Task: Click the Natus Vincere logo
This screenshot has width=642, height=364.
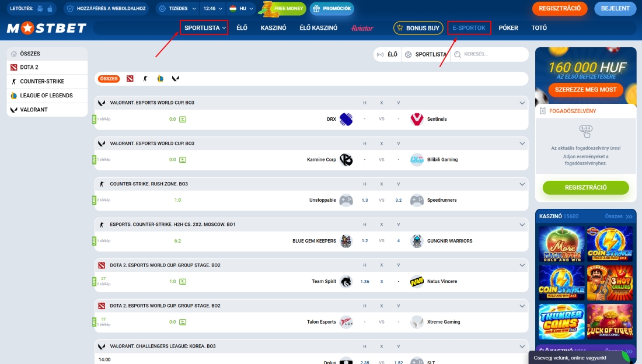Action: pos(417,281)
